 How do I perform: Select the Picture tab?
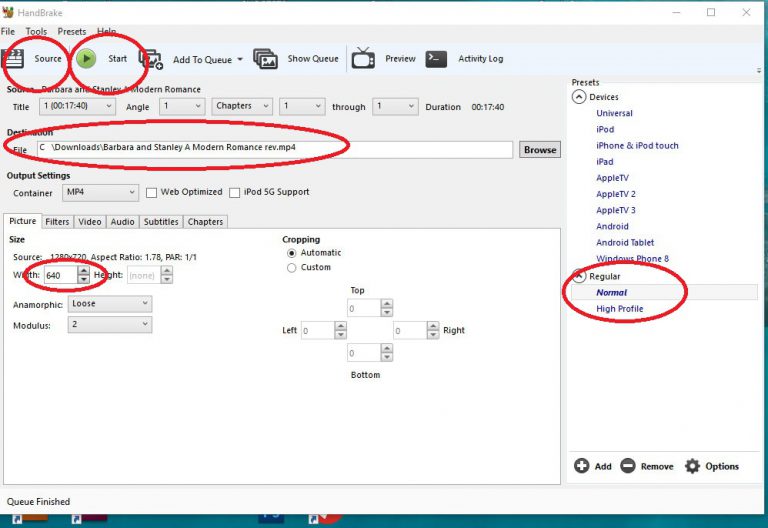point(23,221)
